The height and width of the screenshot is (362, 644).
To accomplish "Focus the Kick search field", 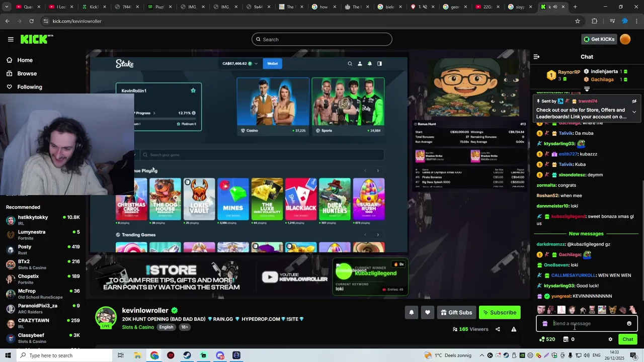I will tap(322, 39).
